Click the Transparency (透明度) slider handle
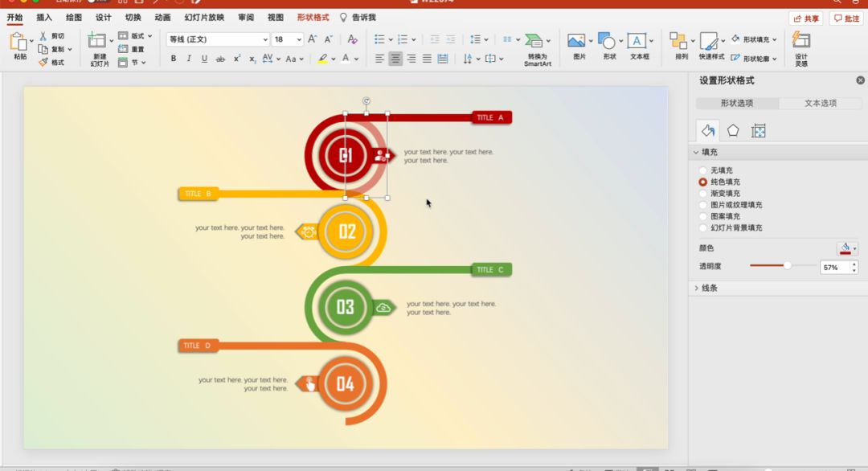868x471 pixels. (x=787, y=266)
